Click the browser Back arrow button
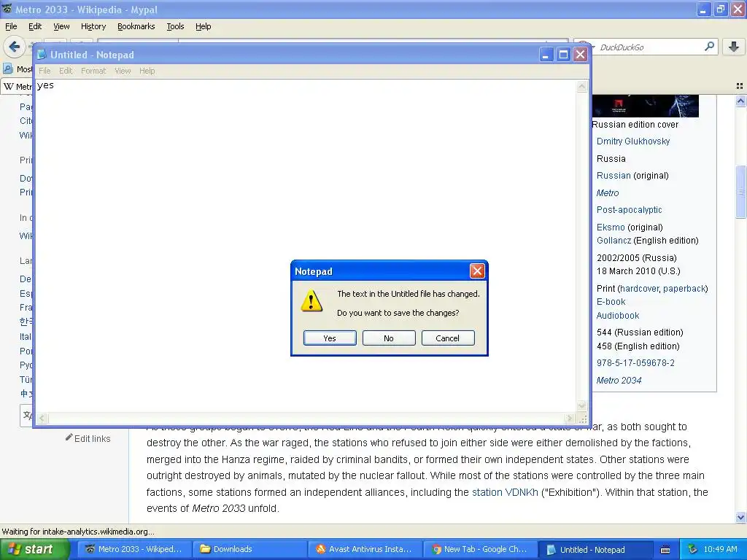The image size is (747, 560). (x=15, y=47)
